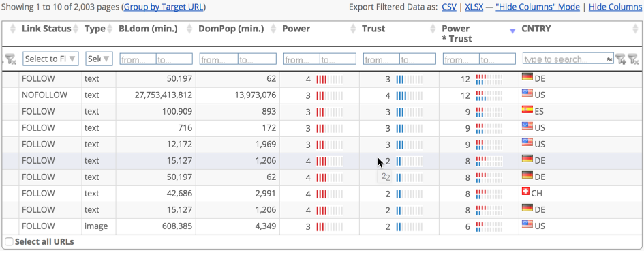Screen dimensions: 644x257
Task: Click the DomPop (min.) sort arrows
Action: pos(273,29)
